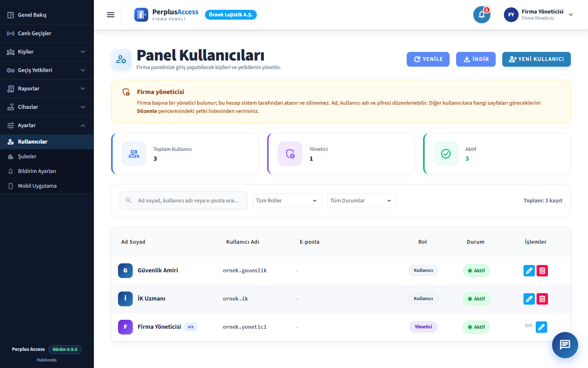The image size is (588, 368).
Task: Open the Tüm Durumlar dropdown
Action: tap(362, 201)
